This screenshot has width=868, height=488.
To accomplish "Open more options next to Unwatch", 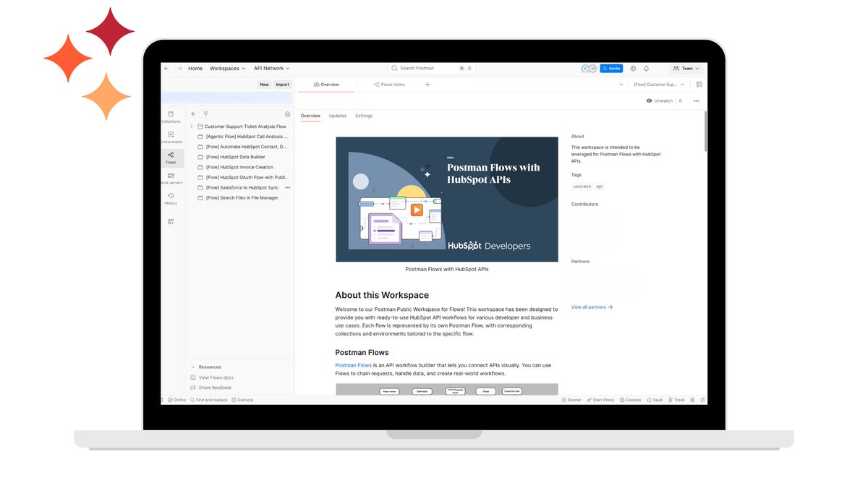I will tap(696, 100).
